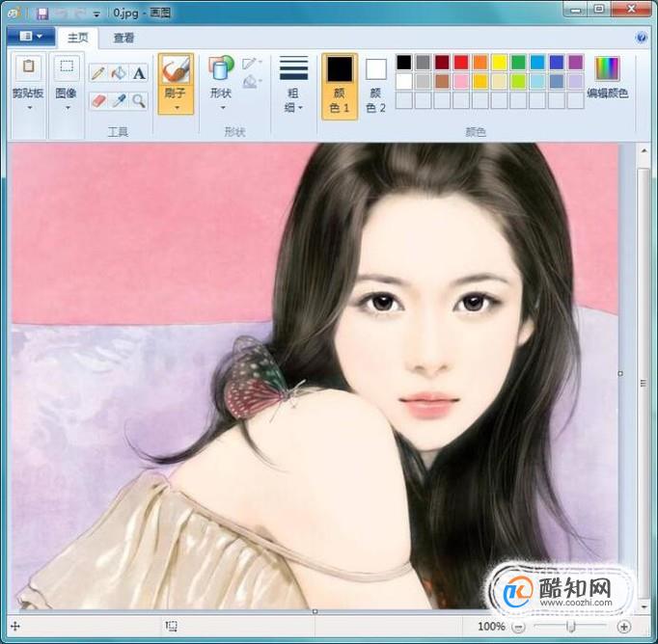Click the vertical scrollbar down arrow
This screenshot has width=658, height=644.
(x=644, y=607)
